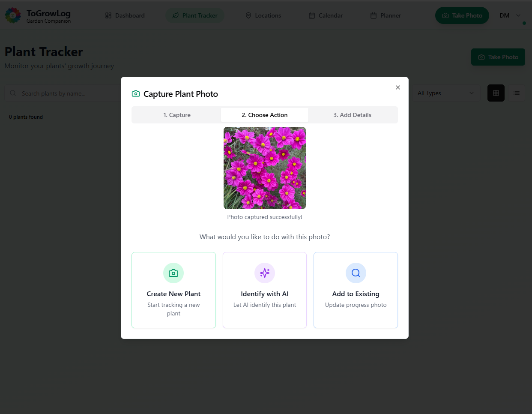Expand the DM user account menu

pos(510,15)
